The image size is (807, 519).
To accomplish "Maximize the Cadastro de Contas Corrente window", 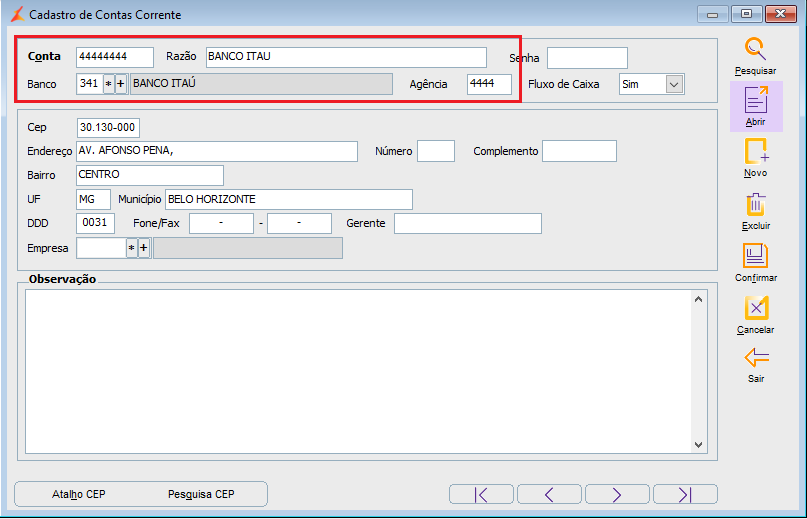I will pos(746,14).
